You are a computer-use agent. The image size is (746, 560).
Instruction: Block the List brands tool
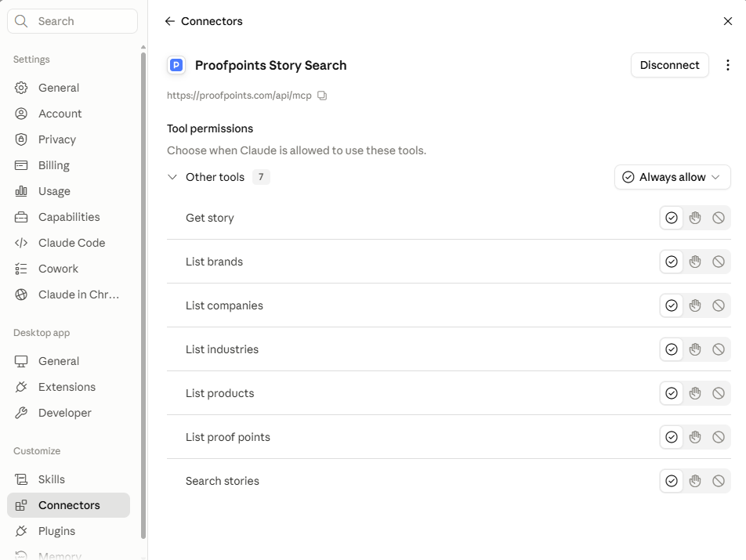[x=719, y=262]
